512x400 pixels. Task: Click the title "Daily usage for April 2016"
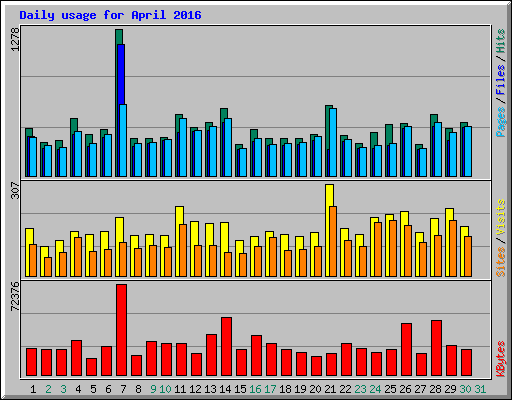click(x=110, y=15)
